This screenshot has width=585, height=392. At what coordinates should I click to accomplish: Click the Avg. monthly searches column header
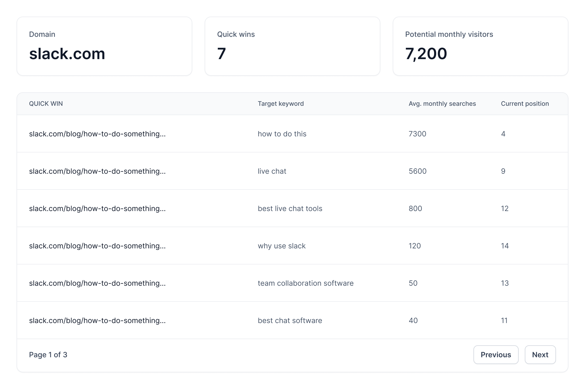coord(442,104)
